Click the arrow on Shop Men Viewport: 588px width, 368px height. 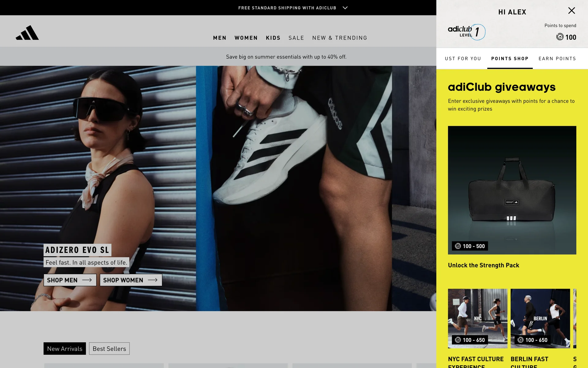point(87,280)
